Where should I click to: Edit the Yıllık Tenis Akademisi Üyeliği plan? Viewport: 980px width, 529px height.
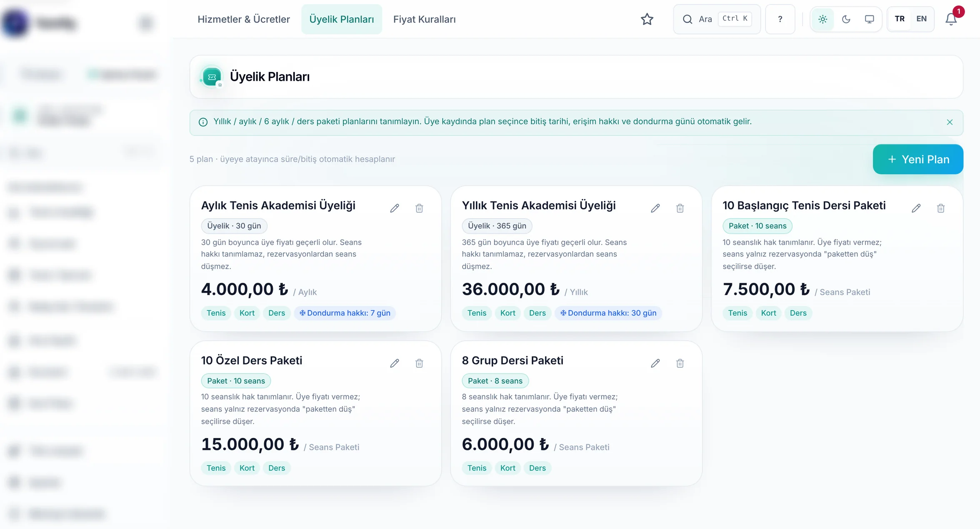point(655,208)
